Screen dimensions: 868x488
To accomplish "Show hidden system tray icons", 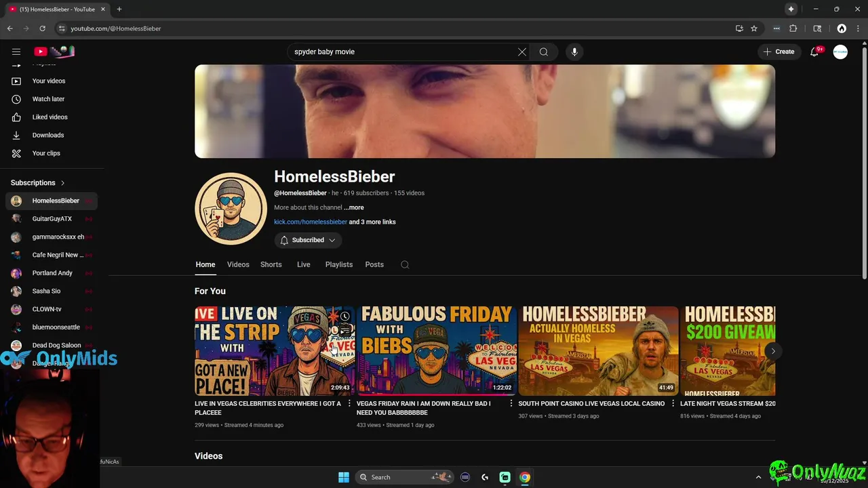I will [x=759, y=477].
